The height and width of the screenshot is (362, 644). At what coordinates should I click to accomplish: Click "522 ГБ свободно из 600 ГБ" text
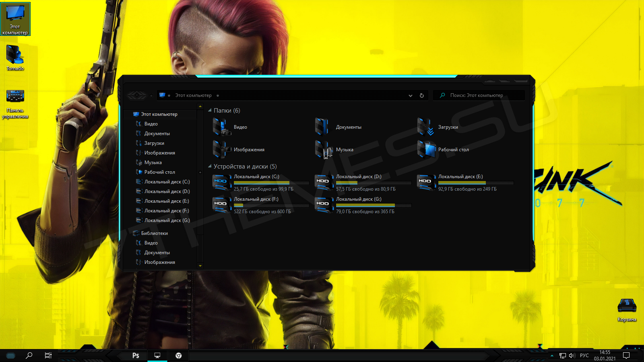click(x=262, y=212)
